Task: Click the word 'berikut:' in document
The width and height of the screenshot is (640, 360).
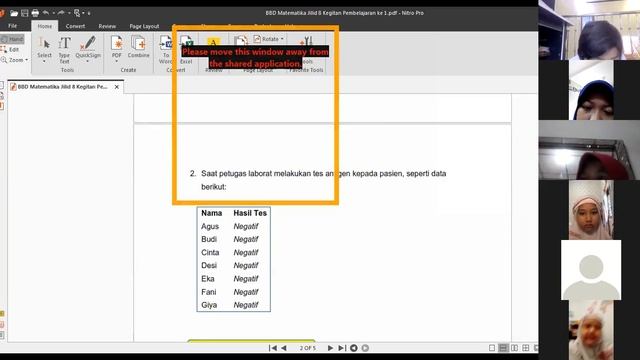Action: click(x=213, y=187)
